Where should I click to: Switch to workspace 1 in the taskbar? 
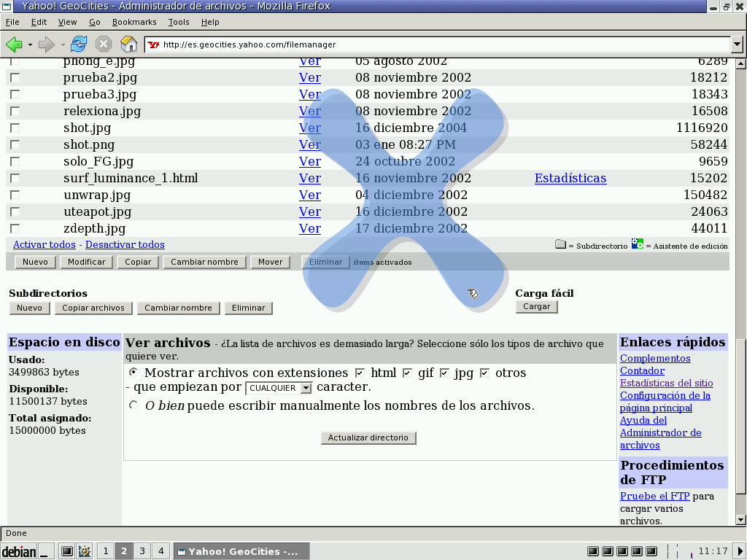point(106,551)
